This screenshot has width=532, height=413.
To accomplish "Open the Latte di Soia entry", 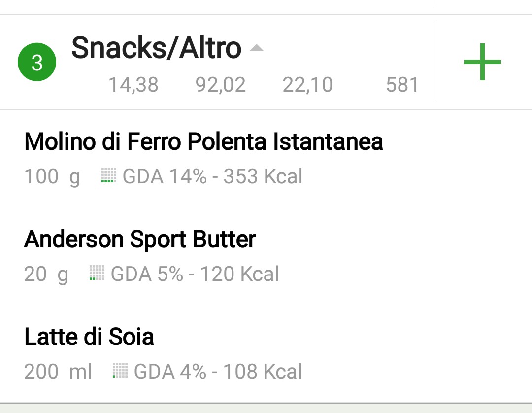I will [266, 354].
